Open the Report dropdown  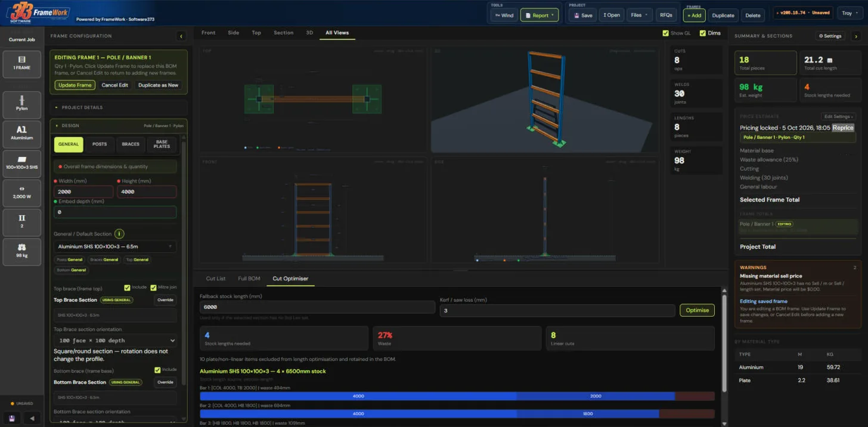540,15
